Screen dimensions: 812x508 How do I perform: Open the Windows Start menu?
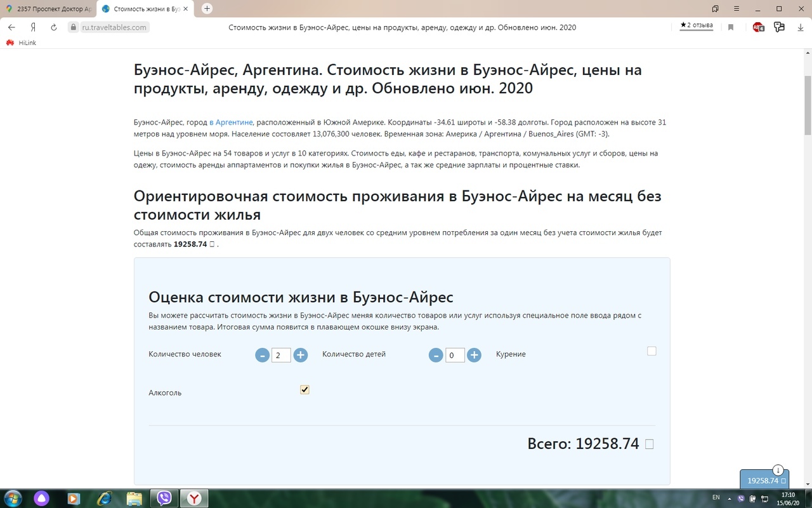[13, 498]
